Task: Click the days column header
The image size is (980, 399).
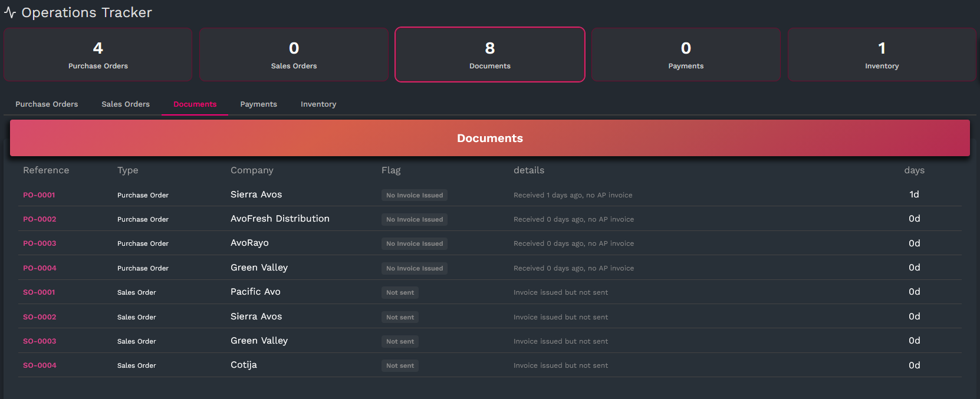Action: pyautogui.click(x=914, y=170)
